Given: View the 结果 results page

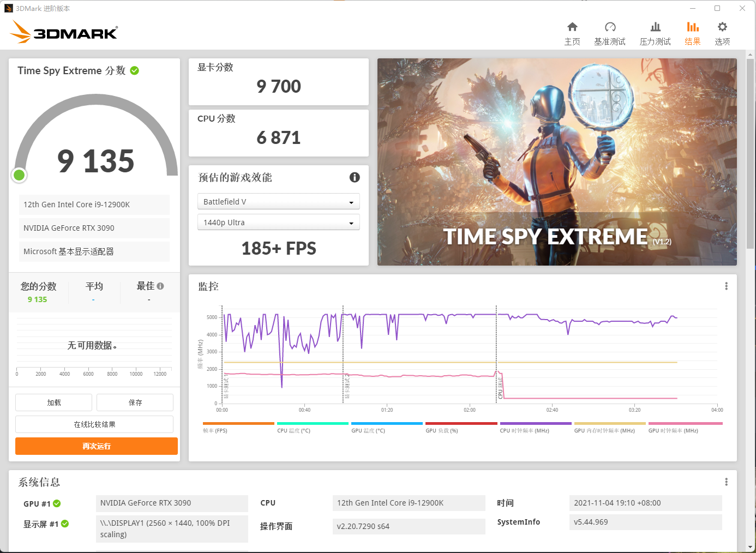Looking at the screenshot, I should pos(693,32).
